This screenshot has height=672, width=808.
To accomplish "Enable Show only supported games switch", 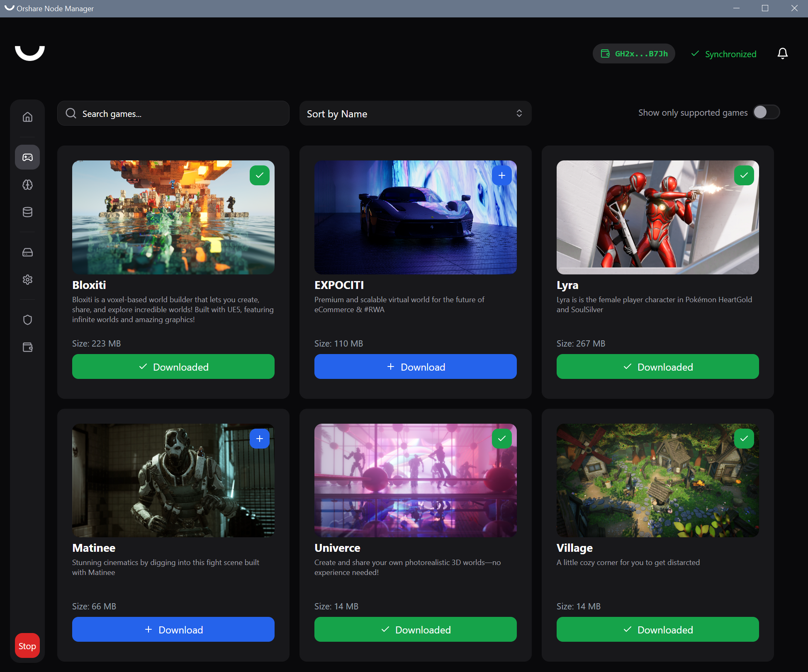I will [766, 112].
